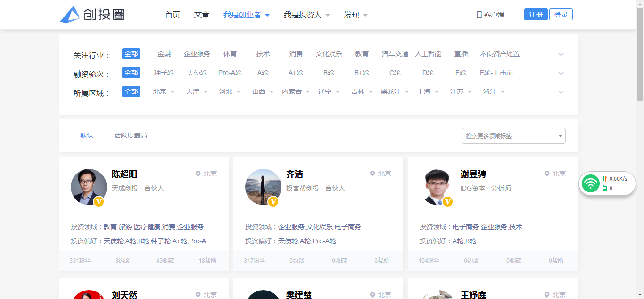Select 全部 in the 所属区域 filter
Viewport: 644px width, 299px height.
(131, 91)
